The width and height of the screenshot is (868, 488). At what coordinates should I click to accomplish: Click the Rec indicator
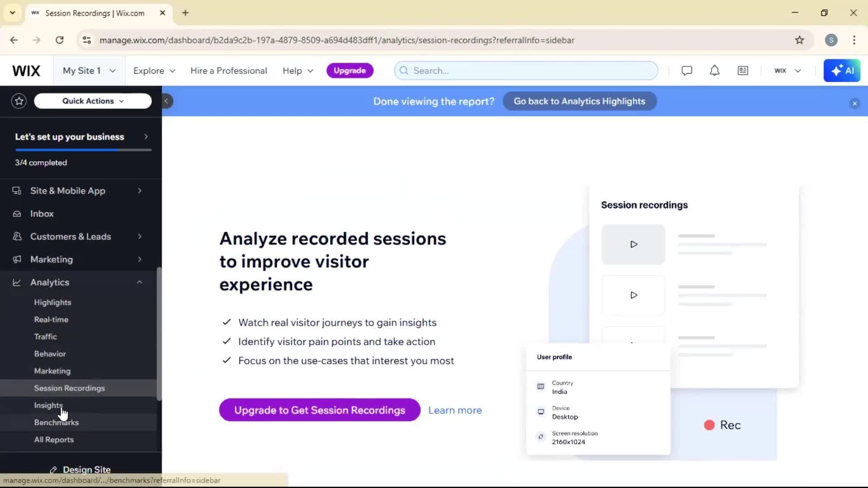(x=722, y=425)
